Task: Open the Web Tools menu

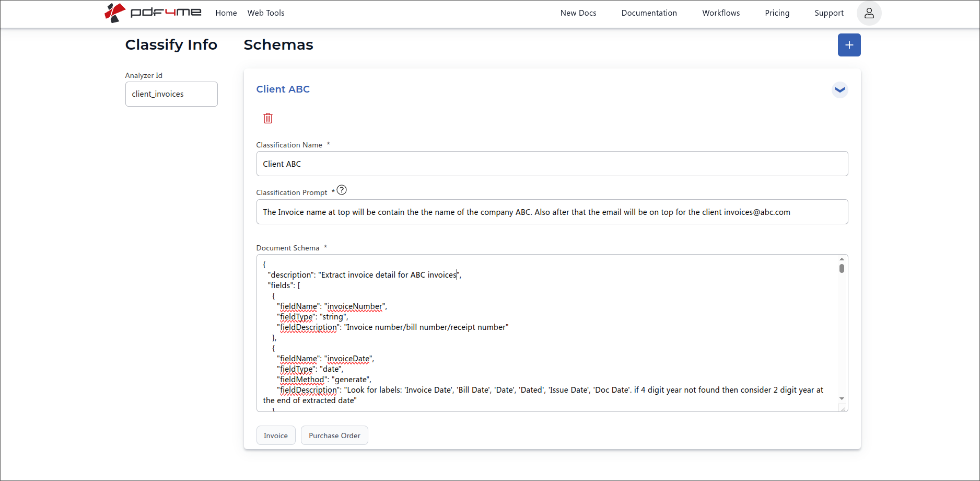Action: 266,13
